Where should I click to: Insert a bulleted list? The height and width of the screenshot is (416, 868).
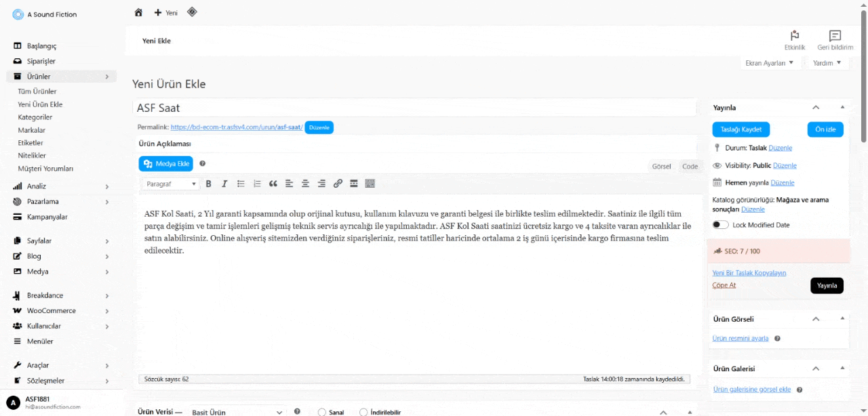click(x=241, y=184)
